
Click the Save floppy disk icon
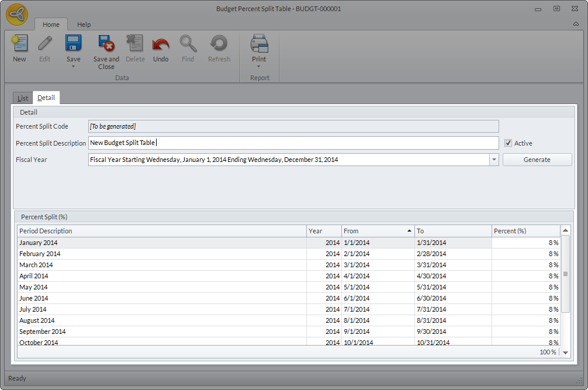click(x=73, y=44)
